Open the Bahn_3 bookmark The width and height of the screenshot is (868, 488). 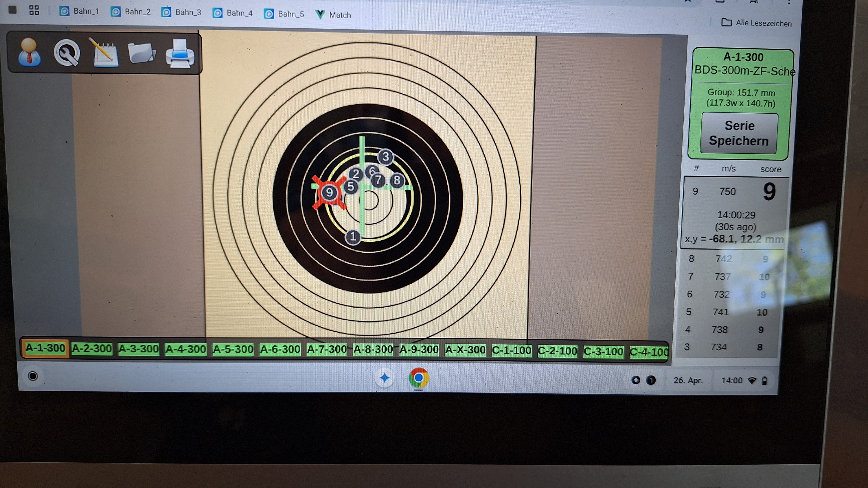tap(182, 12)
